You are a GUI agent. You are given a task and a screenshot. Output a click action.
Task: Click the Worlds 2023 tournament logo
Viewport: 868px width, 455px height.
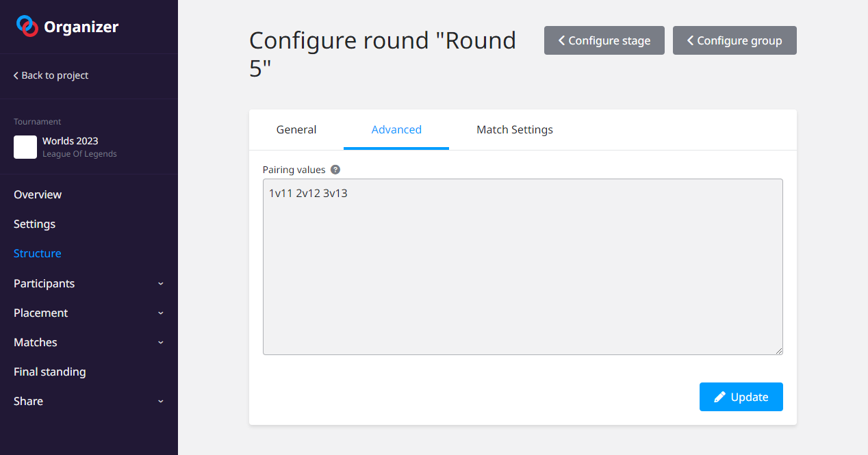[25, 147]
